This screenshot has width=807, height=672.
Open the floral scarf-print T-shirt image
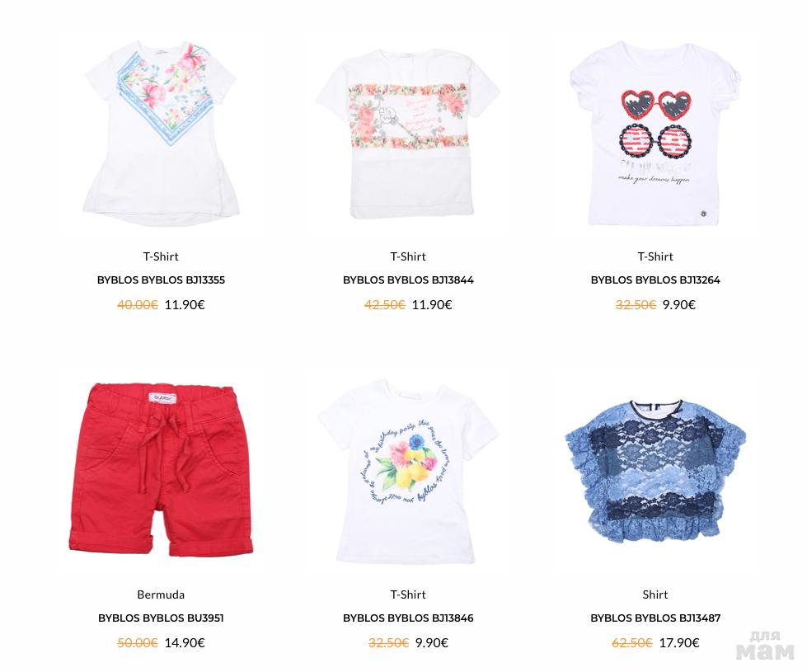[161, 134]
